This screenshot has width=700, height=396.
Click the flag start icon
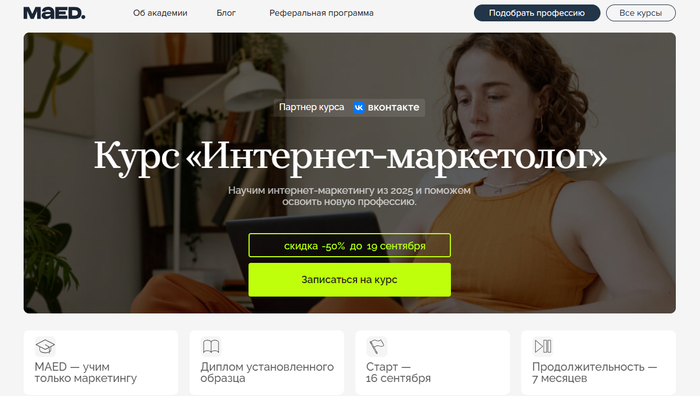(377, 346)
